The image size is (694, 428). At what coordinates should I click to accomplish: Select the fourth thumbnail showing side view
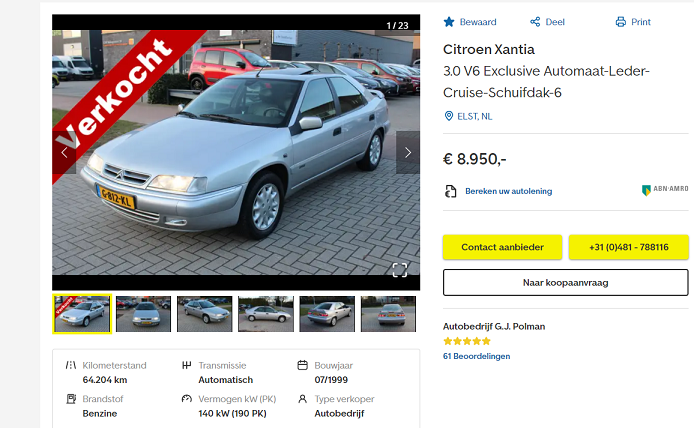click(x=266, y=314)
